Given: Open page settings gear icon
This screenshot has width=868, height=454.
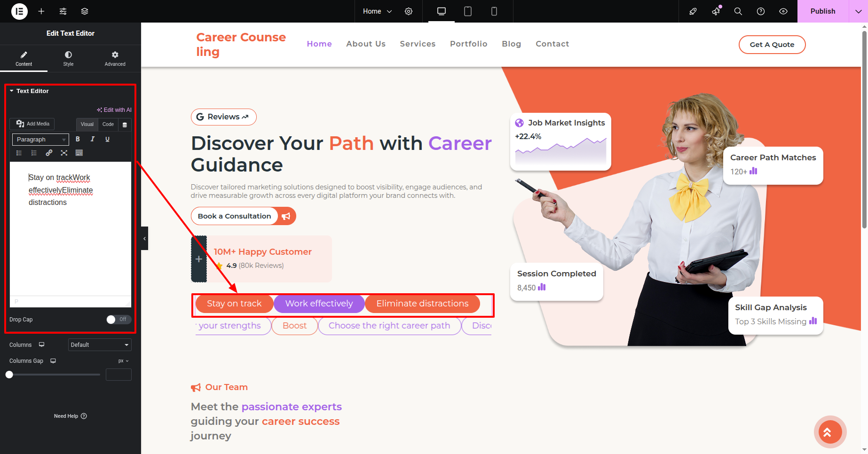Looking at the screenshot, I should (x=409, y=11).
